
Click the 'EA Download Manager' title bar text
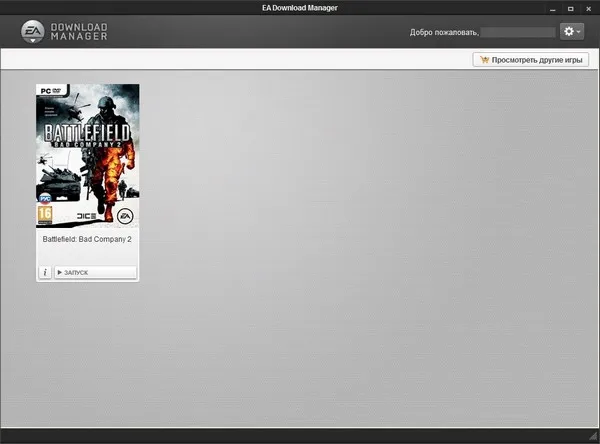point(300,8)
